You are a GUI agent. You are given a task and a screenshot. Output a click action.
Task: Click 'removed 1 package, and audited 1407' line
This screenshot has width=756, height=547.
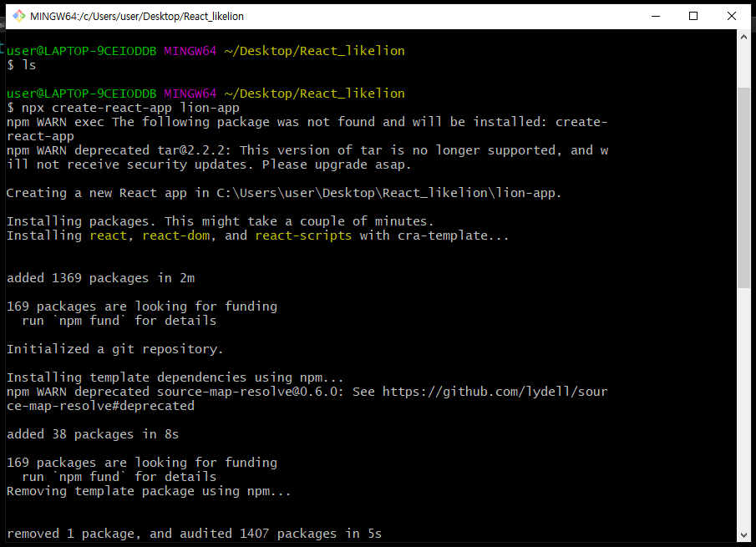point(195,534)
